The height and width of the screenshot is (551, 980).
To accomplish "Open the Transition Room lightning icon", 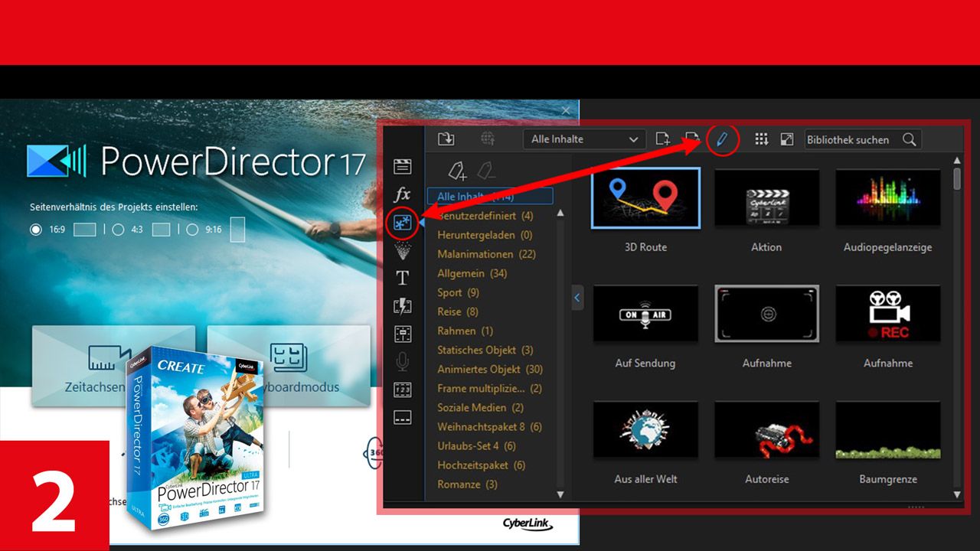I will 402,306.
